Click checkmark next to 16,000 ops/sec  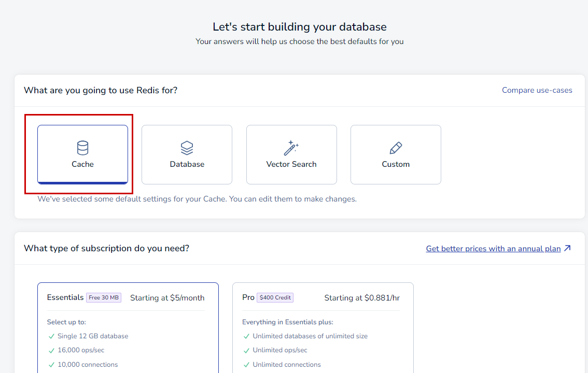coord(51,351)
